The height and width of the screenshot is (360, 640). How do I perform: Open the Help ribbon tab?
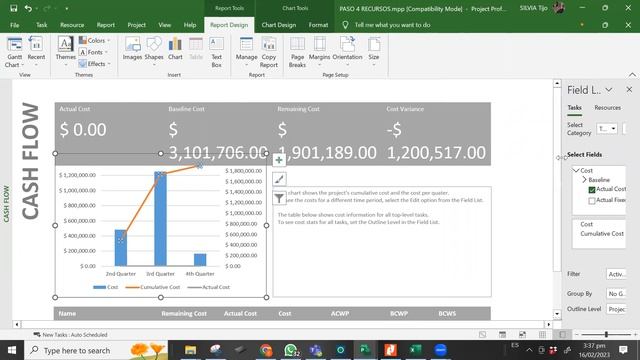(x=190, y=25)
